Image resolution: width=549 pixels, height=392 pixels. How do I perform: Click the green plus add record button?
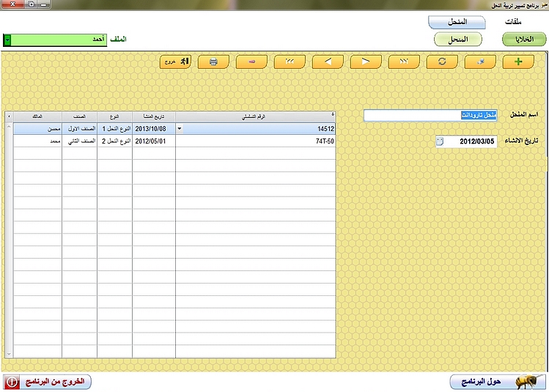pos(519,62)
